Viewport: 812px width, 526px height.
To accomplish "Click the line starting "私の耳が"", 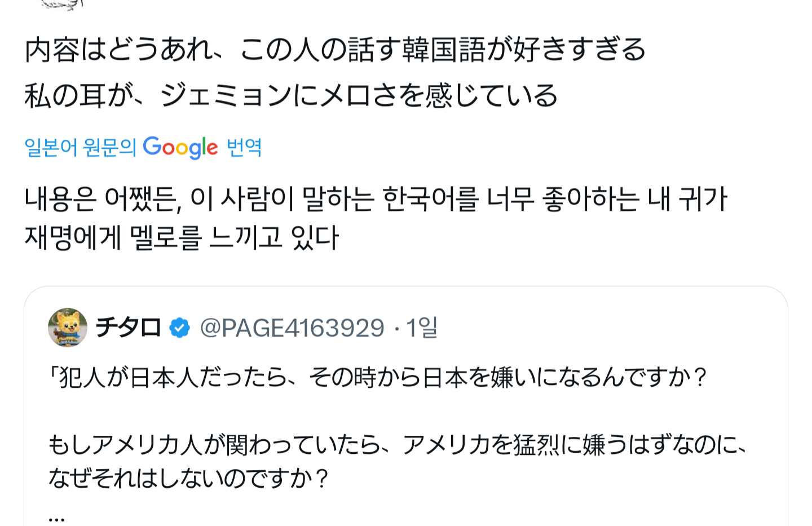I will click(x=291, y=95).
